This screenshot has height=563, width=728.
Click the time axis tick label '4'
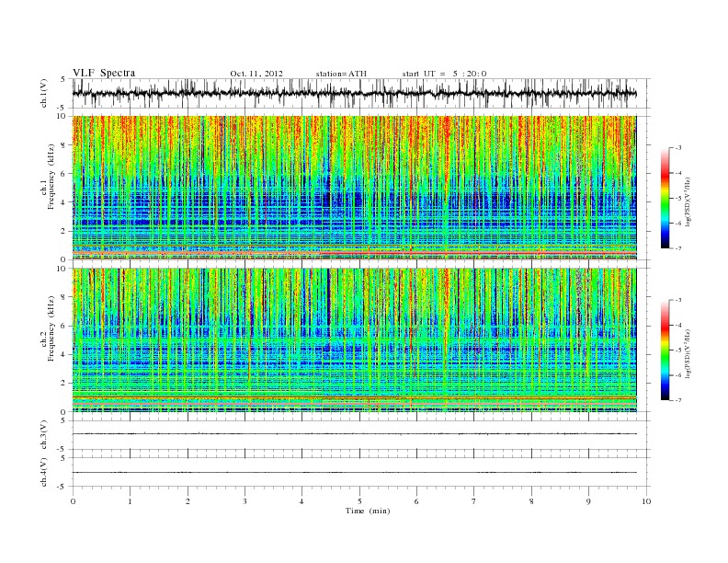[301, 501]
